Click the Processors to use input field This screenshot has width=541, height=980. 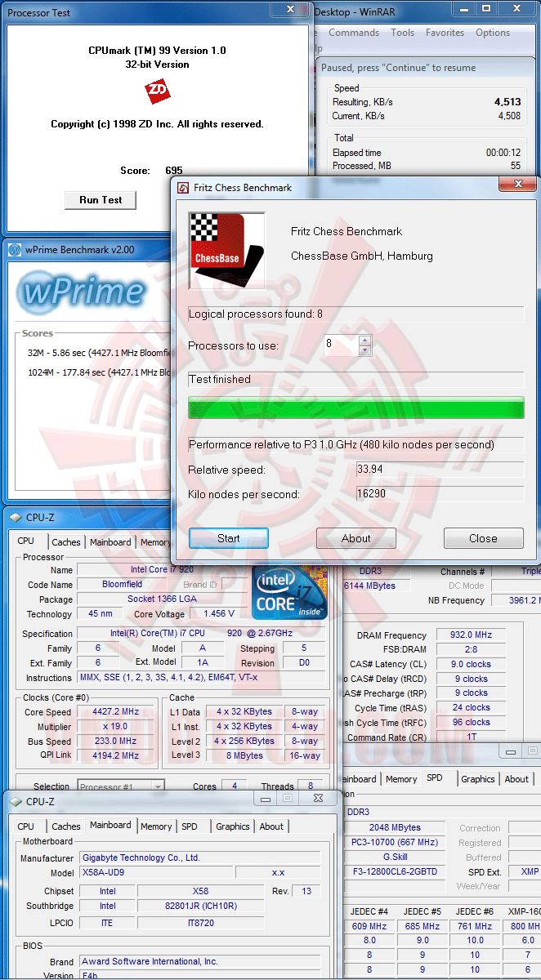(x=340, y=345)
